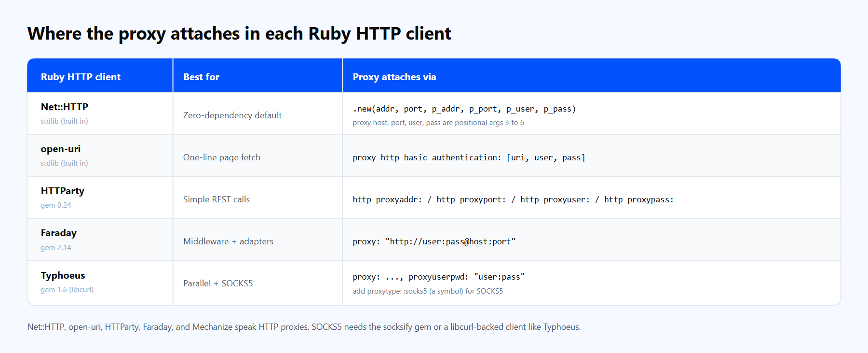Image resolution: width=868 pixels, height=353 pixels.
Task: Click the title 'Where the proxy attaches in each Ruby HTTP client'
Action: [239, 34]
